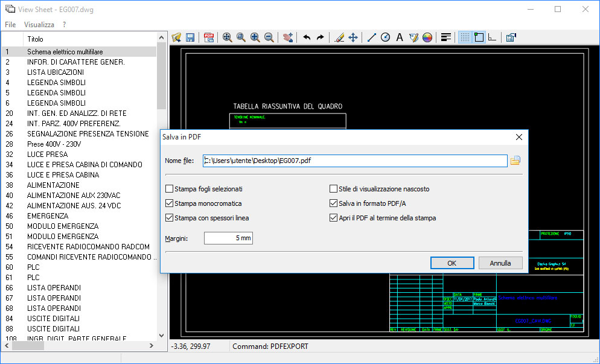Select sheet INT. PARZ. 400V PREFERENZ.
Image resolution: width=600 pixels, height=364 pixels.
tap(79, 124)
